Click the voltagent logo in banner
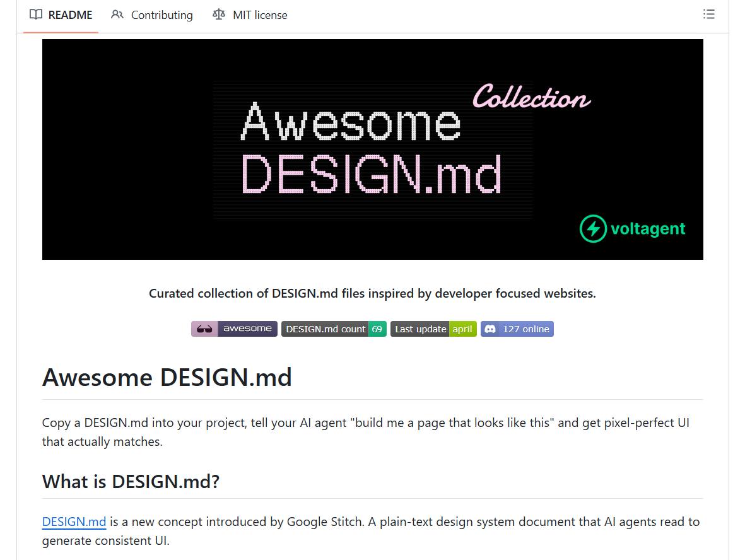Viewport: 745px width, 560px height. [632, 228]
